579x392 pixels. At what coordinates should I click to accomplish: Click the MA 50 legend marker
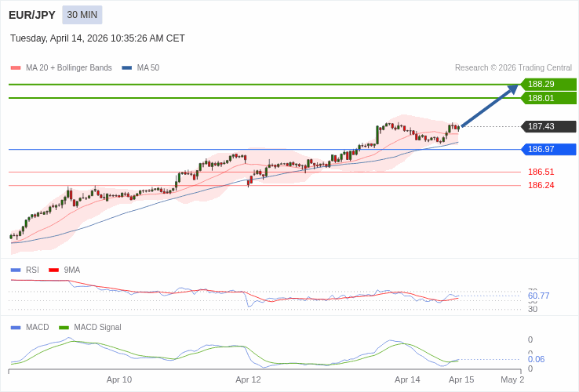(127, 68)
